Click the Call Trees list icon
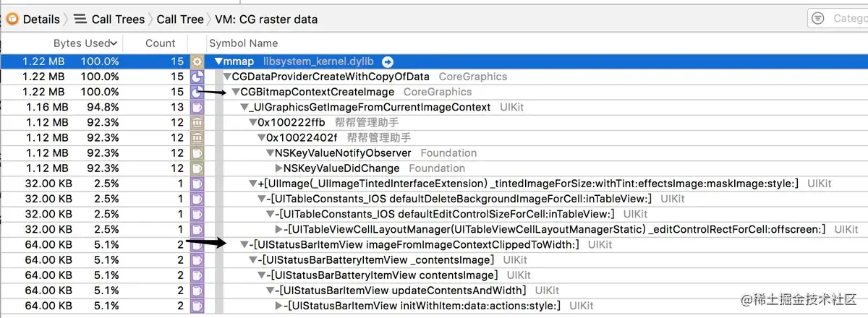The height and width of the screenshot is (318, 868). tap(80, 20)
